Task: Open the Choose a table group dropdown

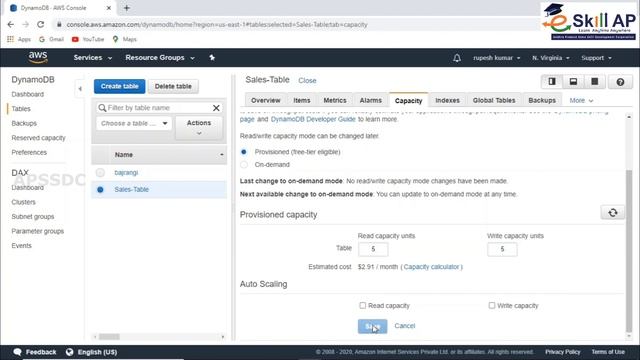Action: 134,123
